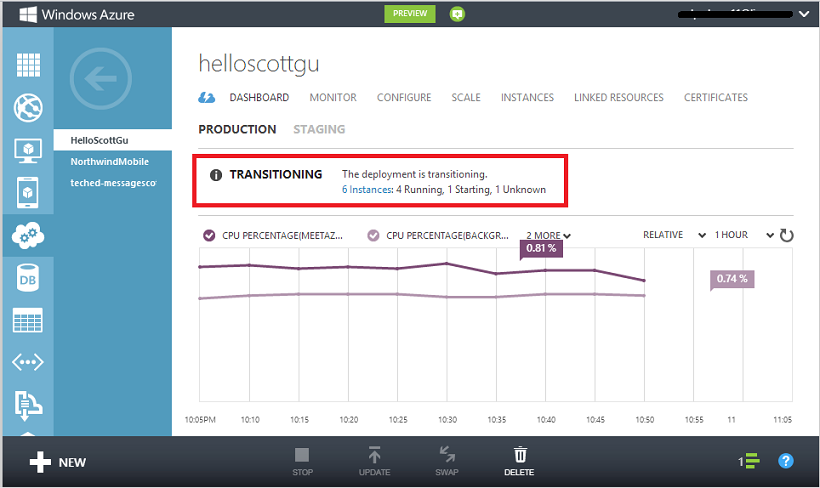Click the Update arrow command

click(x=374, y=461)
